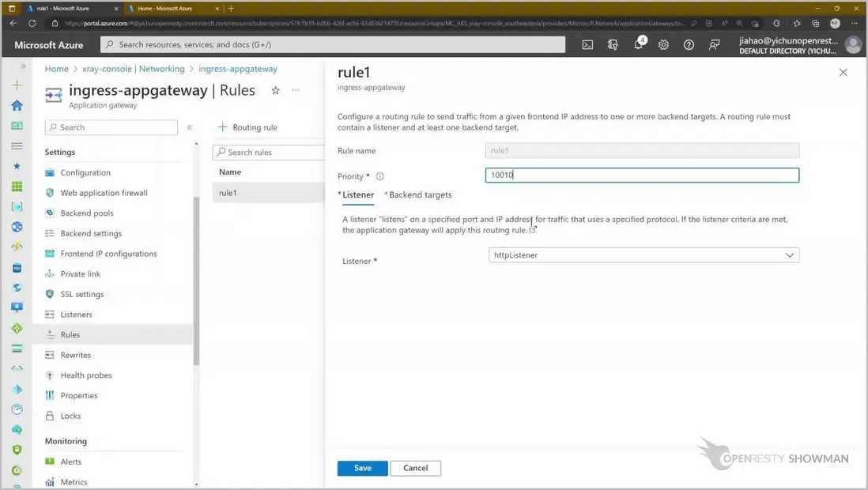
Task: Close the rule1 panel with X
Action: (x=843, y=73)
